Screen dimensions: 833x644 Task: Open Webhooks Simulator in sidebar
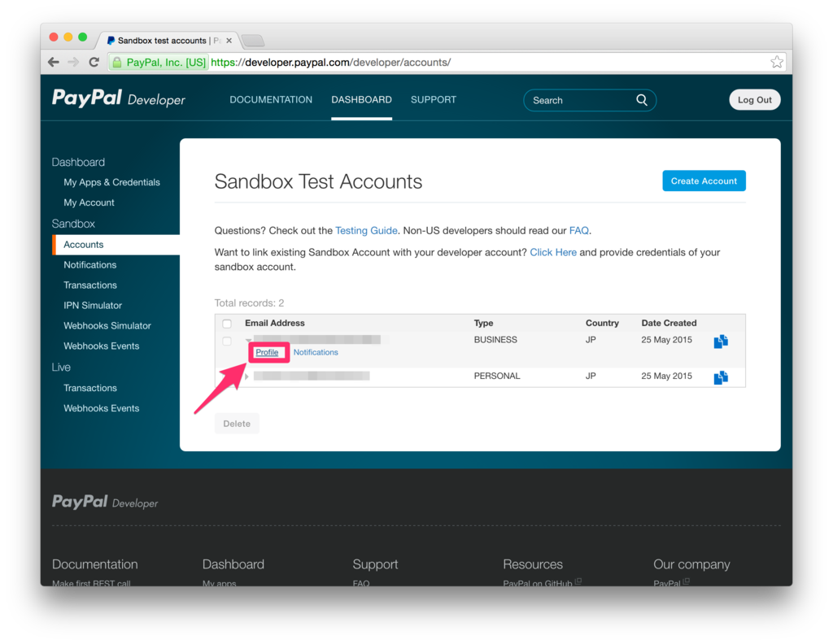pyautogui.click(x=107, y=325)
